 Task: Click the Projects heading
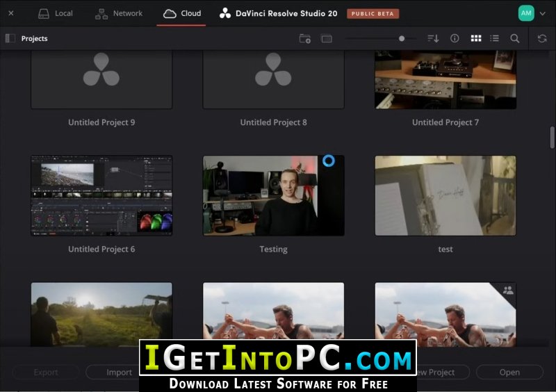pos(34,38)
